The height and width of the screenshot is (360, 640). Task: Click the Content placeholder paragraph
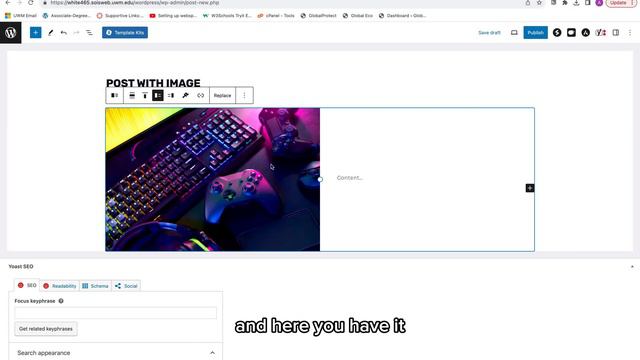pos(349,178)
